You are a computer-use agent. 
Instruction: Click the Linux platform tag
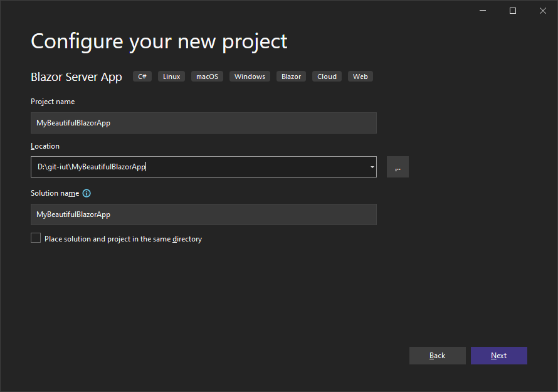pos(172,77)
